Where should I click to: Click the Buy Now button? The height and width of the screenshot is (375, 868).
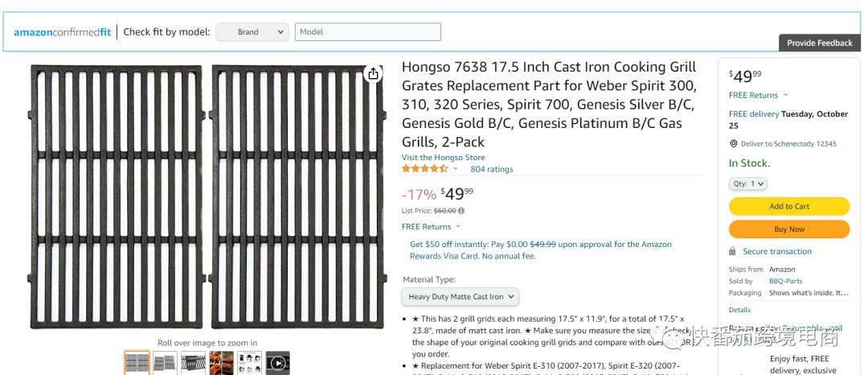click(x=788, y=229)
